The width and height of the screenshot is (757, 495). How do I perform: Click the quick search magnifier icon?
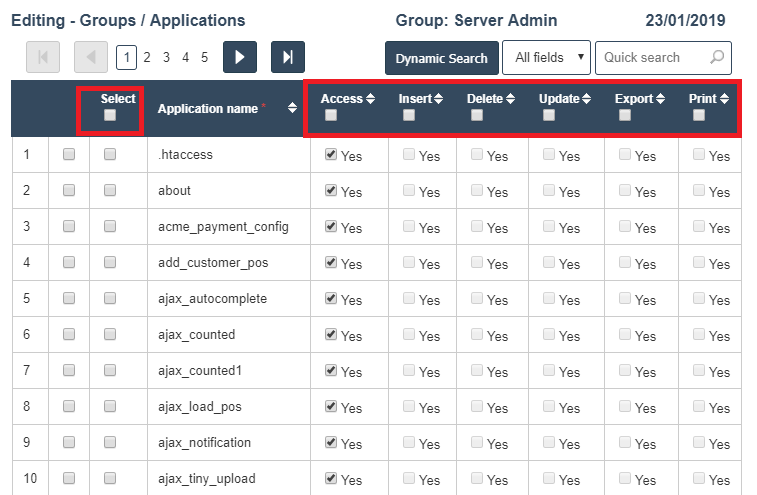coord(717,57)
